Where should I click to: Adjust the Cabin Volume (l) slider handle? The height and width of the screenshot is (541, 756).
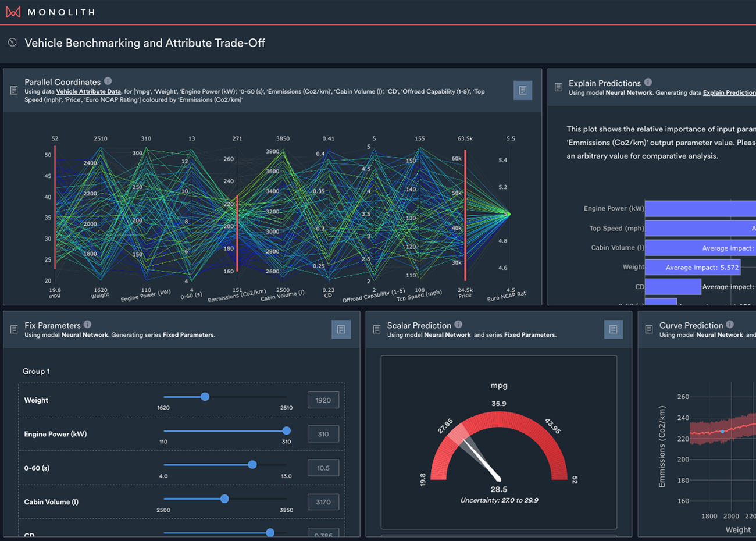pos(224,499)
